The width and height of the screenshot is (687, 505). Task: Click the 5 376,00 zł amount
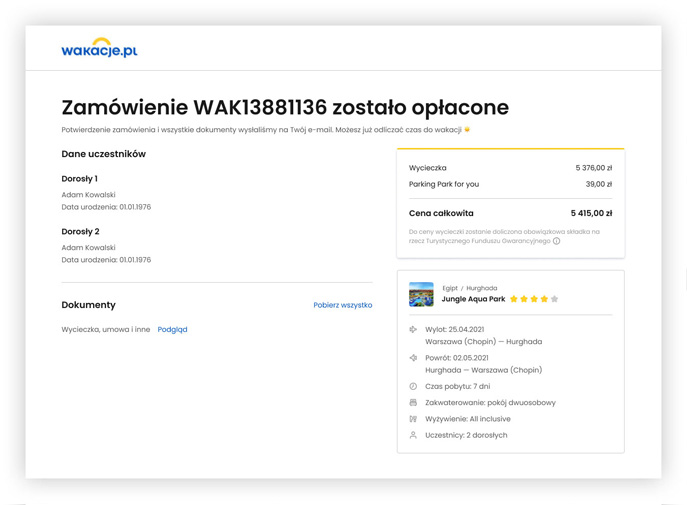[x=594, y=168]
